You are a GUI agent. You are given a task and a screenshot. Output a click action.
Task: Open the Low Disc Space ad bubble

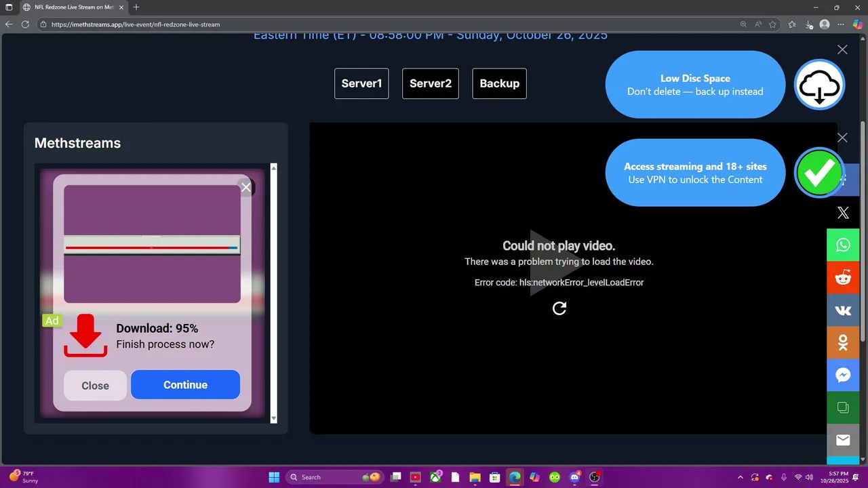click(695, 85)
